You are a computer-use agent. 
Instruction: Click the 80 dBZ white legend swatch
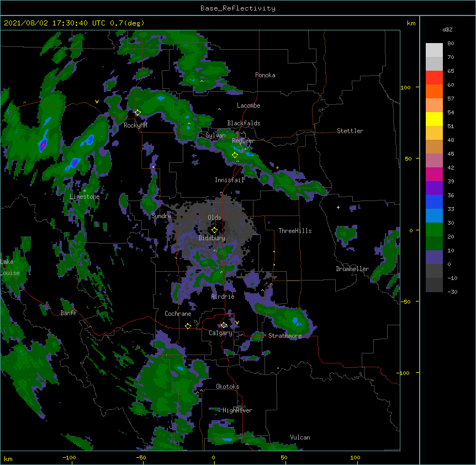pyautogui.click(x=434, y=50)
